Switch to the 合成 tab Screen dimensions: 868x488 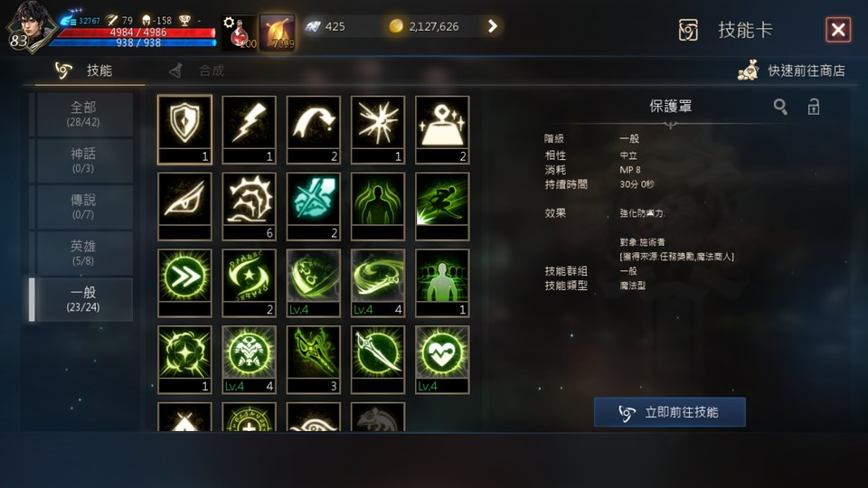196,70
